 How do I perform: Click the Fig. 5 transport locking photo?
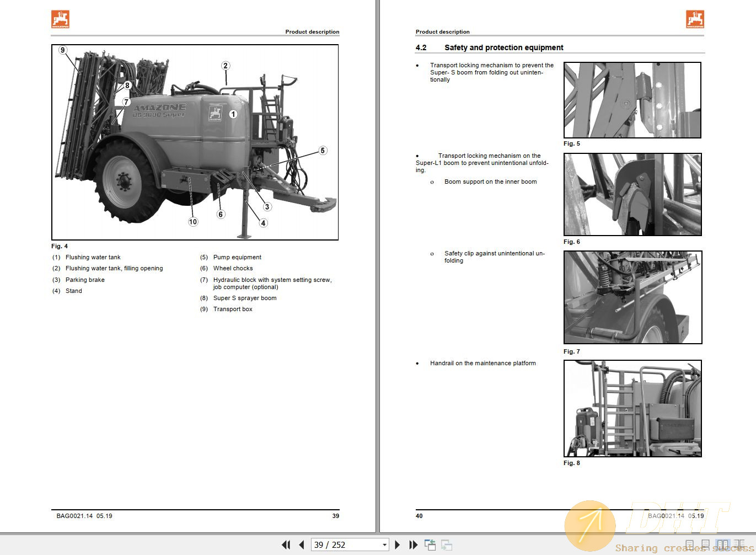tap(632, 100)
